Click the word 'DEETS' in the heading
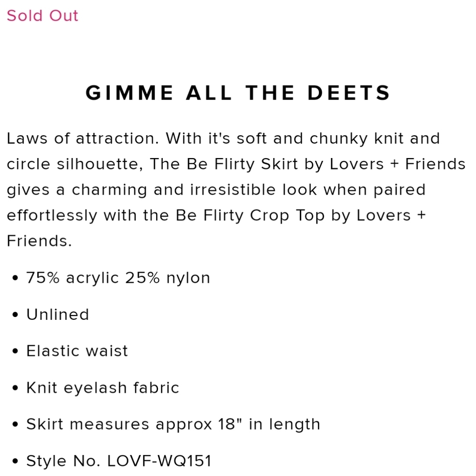This screenshot has height=476, width=476. (x=349, y=93)
